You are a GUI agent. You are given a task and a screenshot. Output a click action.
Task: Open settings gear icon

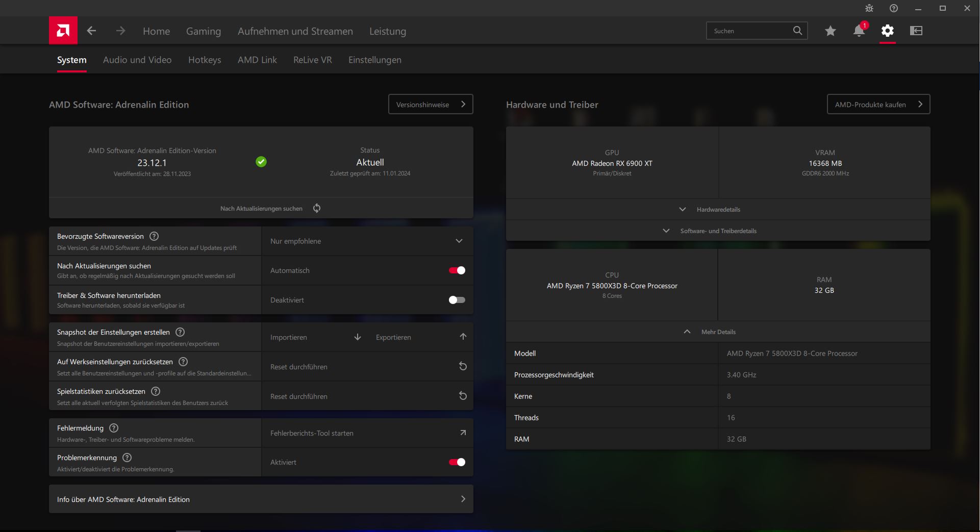coord(888,31)
